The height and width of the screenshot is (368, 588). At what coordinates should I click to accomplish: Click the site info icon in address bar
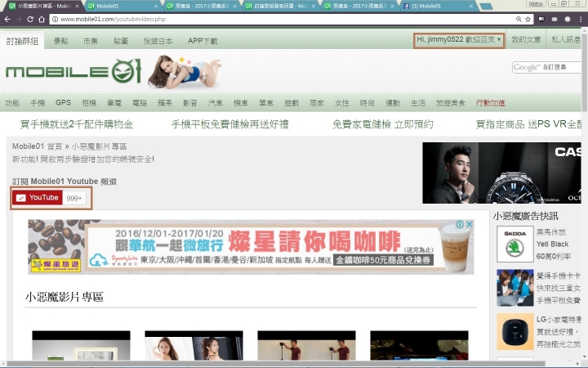pos(56,19)
